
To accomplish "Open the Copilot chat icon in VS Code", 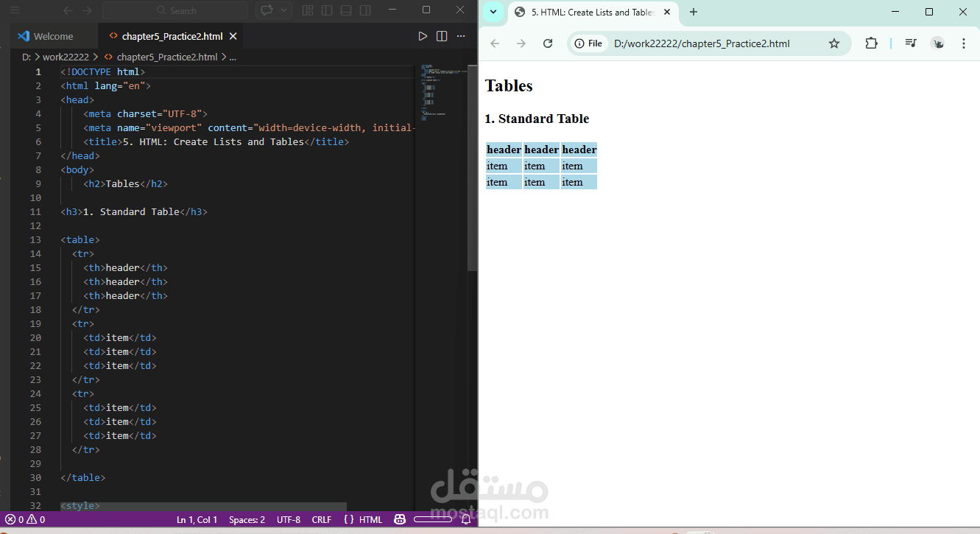I will click(x=267, y=10).
